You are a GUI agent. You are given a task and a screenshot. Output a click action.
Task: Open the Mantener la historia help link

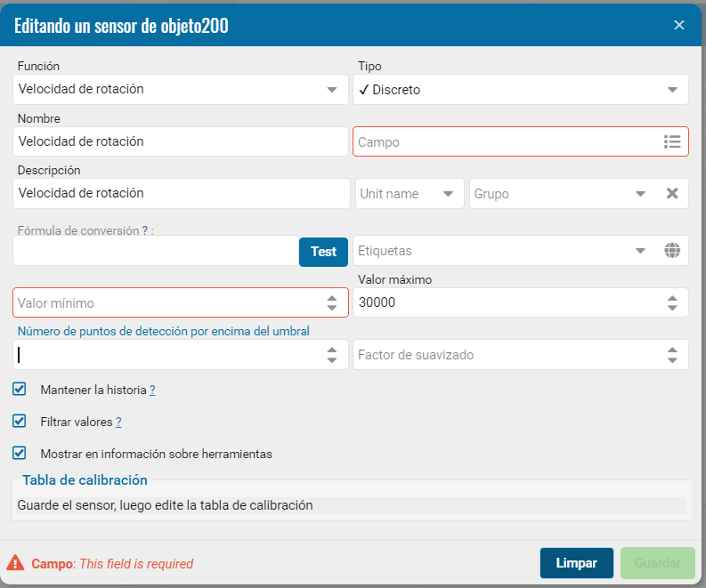152,390
